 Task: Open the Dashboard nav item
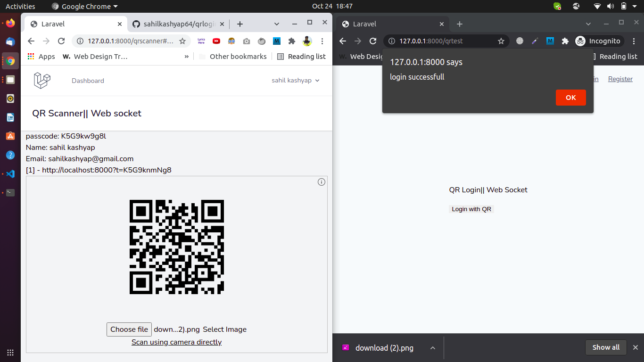88,81
